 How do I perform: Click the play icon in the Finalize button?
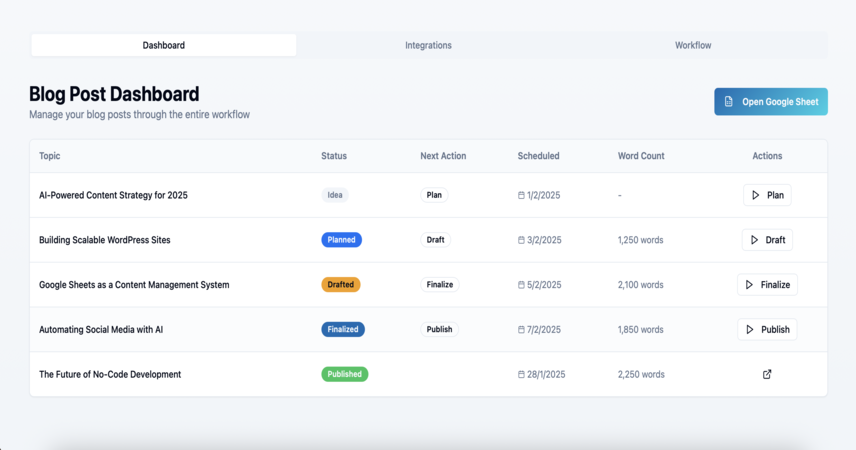click(x=750, y=285)
